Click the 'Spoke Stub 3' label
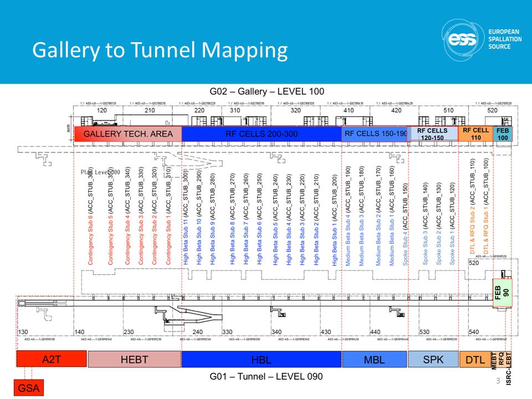 click(425, 248)
